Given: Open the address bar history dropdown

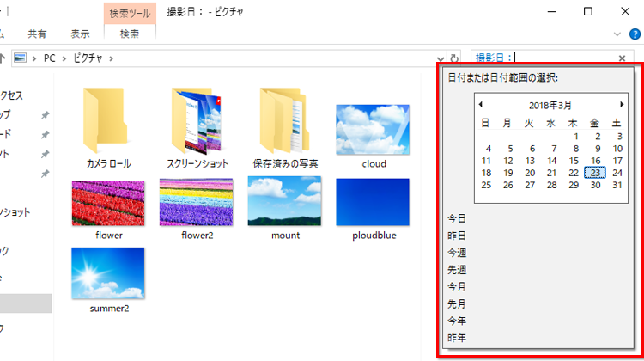Looking at the screenshot, I should click(x=440, y=58).
